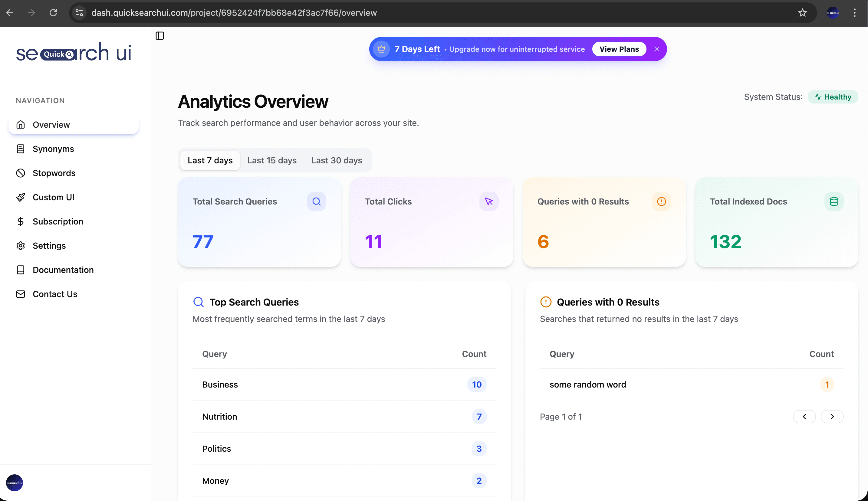Click the prohibition icon next to Stopwords
The image size is (868, 501).
[20, 173]
